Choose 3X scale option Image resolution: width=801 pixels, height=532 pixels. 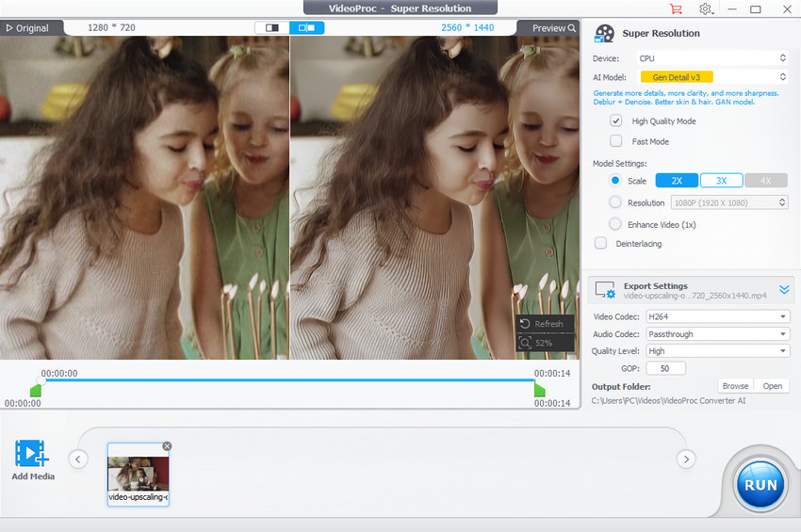[x=721, y=180]
